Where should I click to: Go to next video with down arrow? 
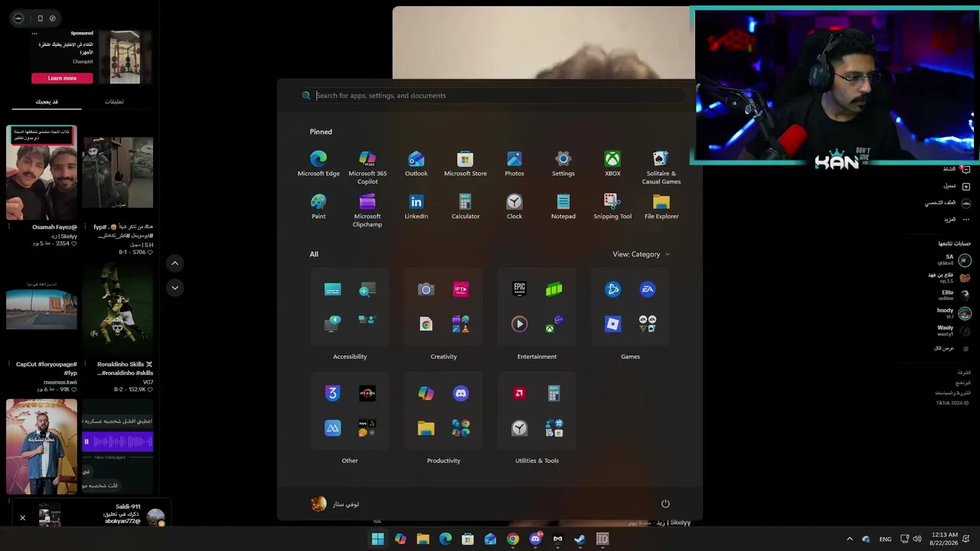tap(175, 288)
